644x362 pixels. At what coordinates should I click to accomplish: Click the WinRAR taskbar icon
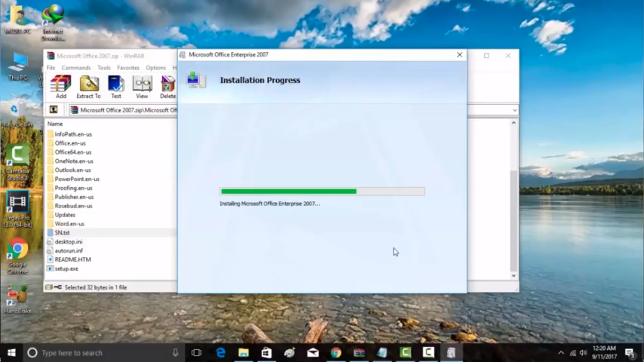coord(359,353)
